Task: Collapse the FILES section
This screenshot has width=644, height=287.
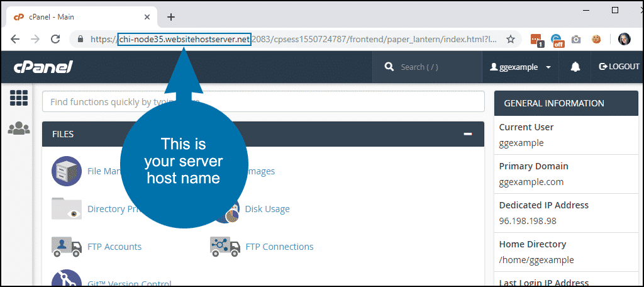Action: tap(467, 134)
